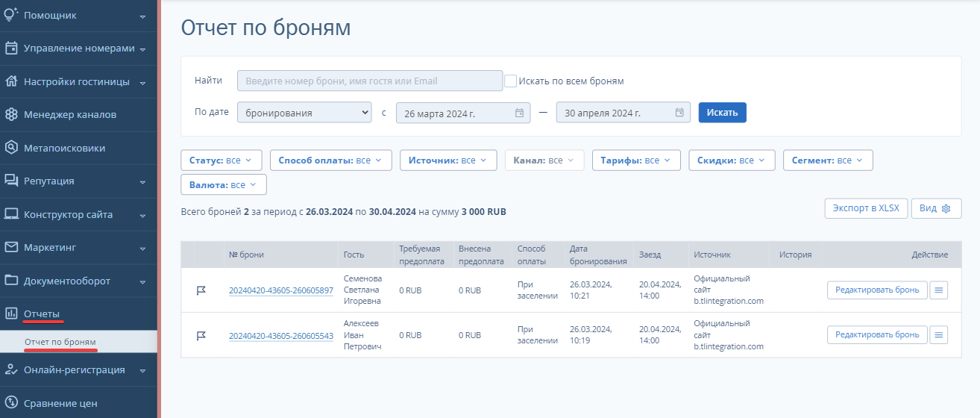Expand the Документооборот section chevron
Viewport: 980px width, 418px height.
click(x=142, y=281)
